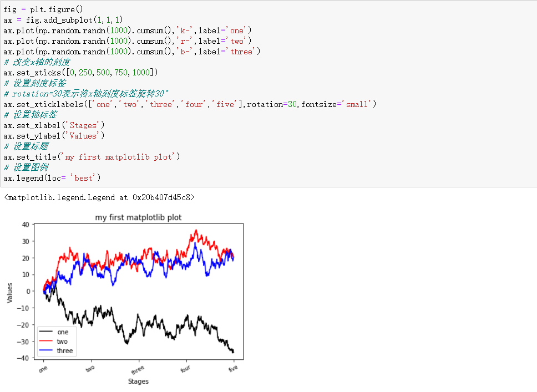Click the rotated x-tick label 'two'

(90, 369)
